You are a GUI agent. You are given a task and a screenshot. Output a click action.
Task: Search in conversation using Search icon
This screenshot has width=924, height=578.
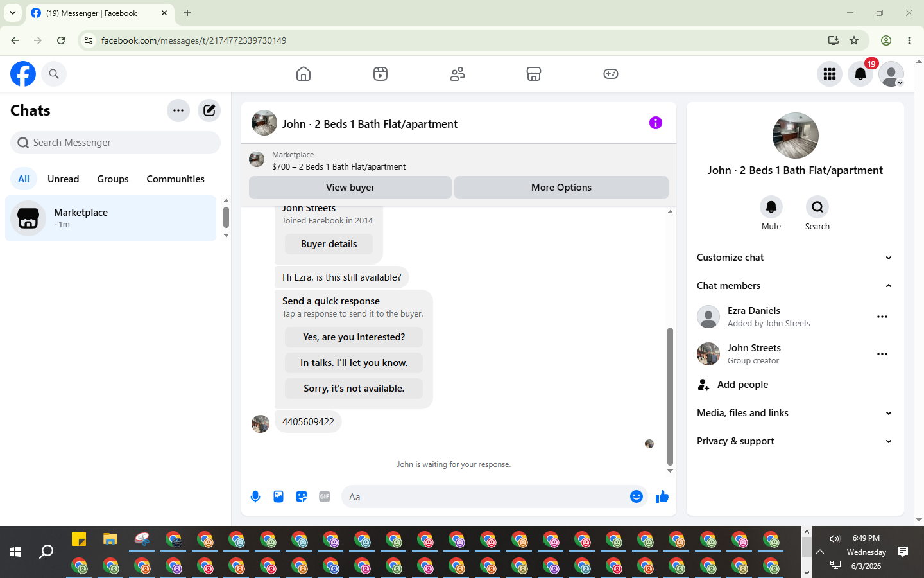click(x=817, y=207)
